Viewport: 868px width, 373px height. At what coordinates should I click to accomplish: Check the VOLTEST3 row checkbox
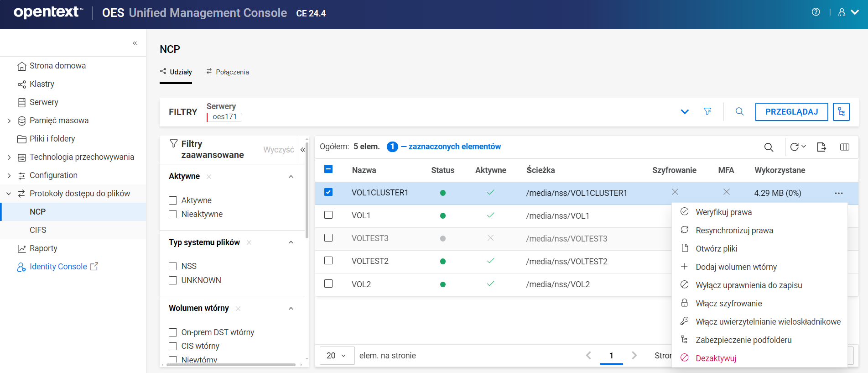(x=328, y=238)
